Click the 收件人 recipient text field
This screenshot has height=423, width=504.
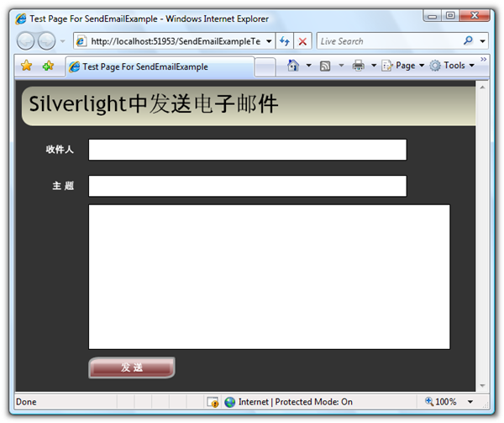[248, 150]
